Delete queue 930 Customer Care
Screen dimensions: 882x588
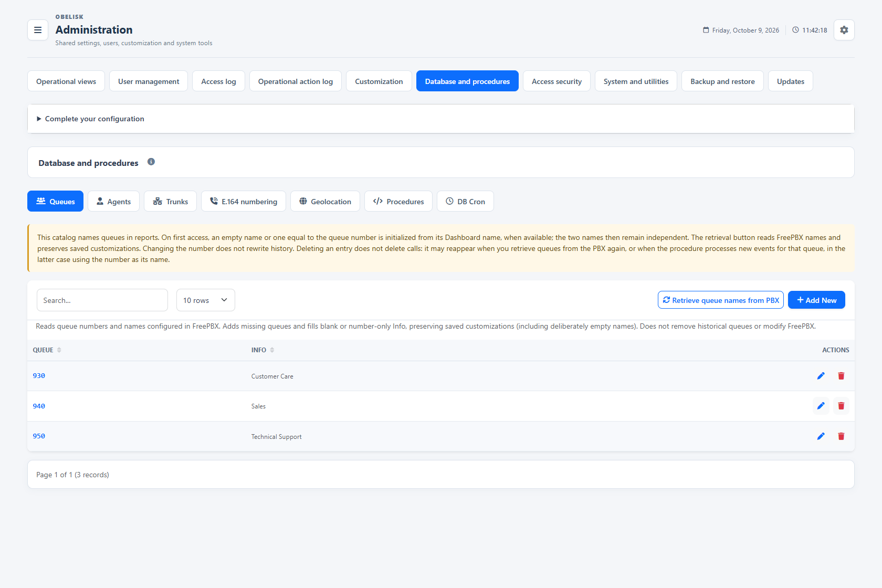click(841, 376)
